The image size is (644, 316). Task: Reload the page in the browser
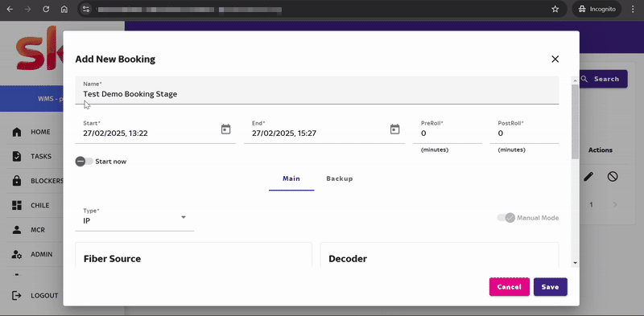(46, 9)
